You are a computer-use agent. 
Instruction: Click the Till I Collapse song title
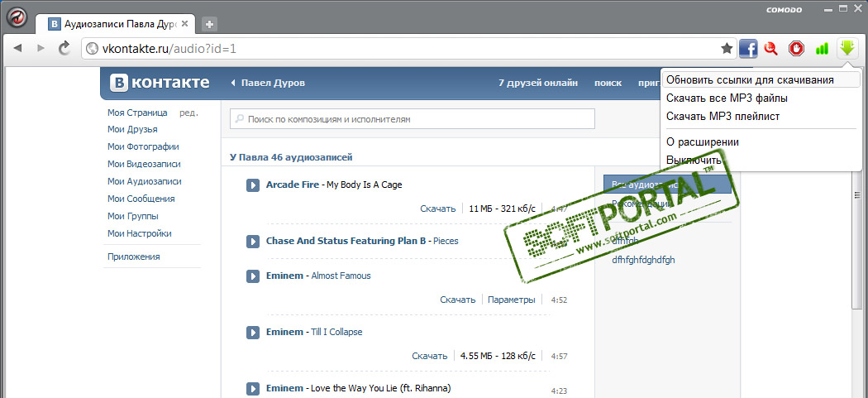(x=336, y=332)
